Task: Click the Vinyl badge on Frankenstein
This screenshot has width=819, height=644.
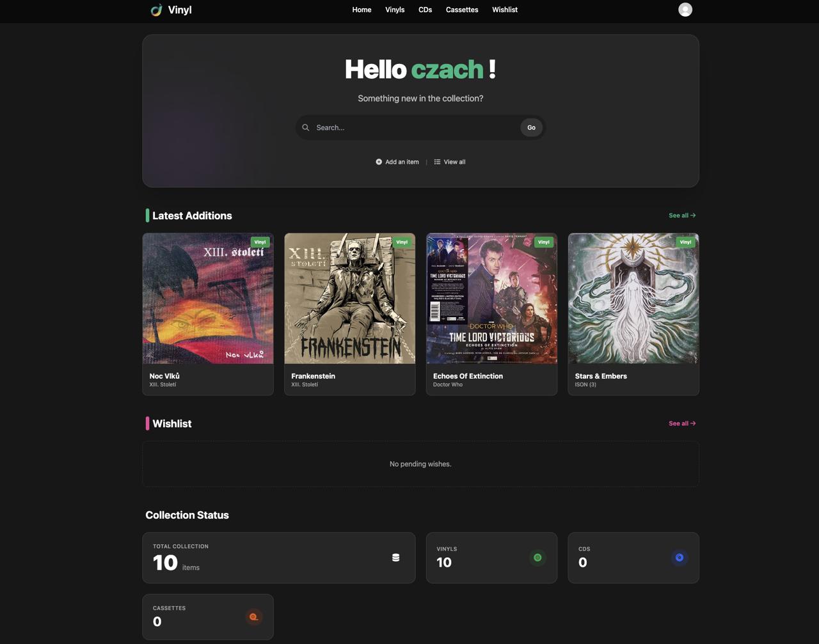Action: click(402, 242)
